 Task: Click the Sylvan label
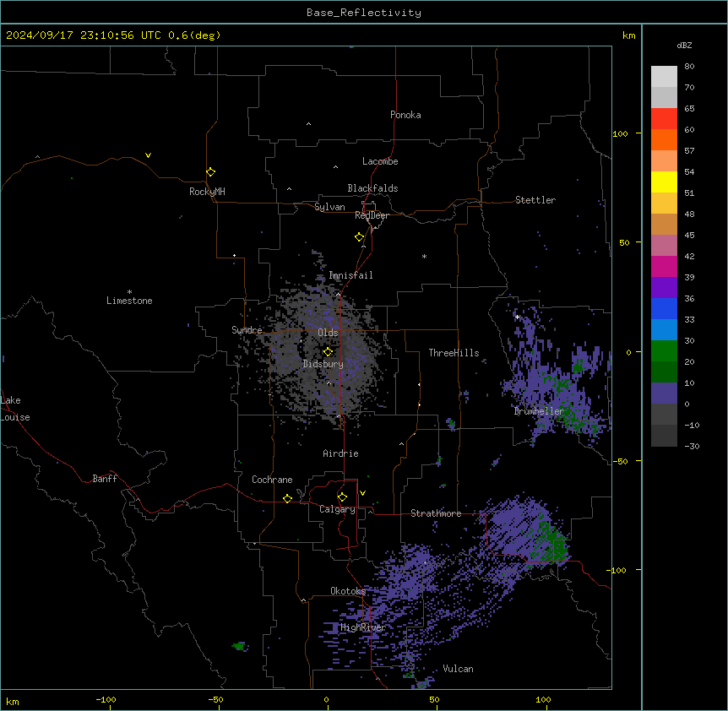click(x=329, y=207)
